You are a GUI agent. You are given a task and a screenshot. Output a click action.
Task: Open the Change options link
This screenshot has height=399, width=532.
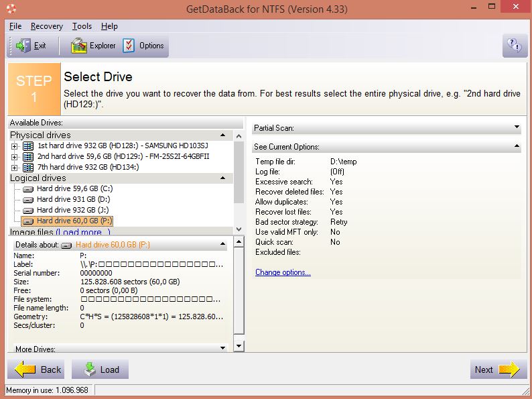[283, 272]
